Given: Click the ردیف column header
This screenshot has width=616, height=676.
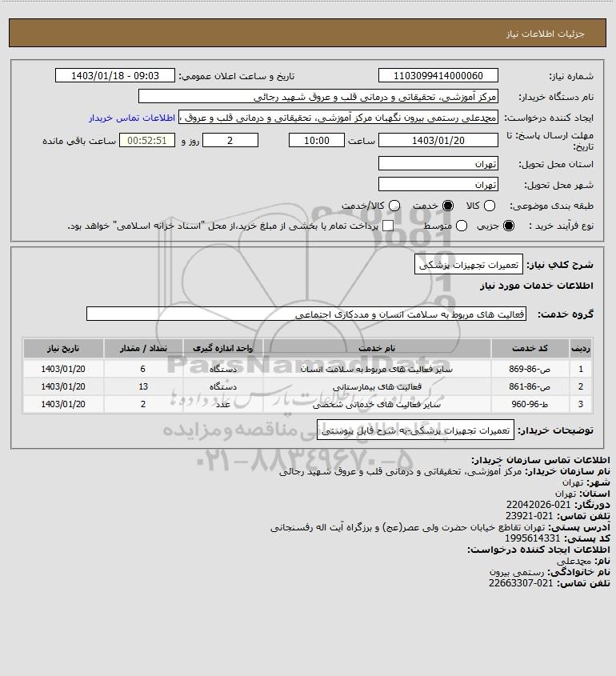Looking at the screenshot, I should (x=581, y=348).
